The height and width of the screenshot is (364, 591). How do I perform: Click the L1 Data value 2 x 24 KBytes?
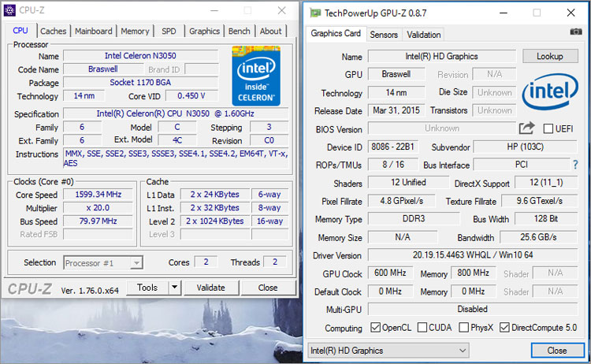click(x=215, y=195)
